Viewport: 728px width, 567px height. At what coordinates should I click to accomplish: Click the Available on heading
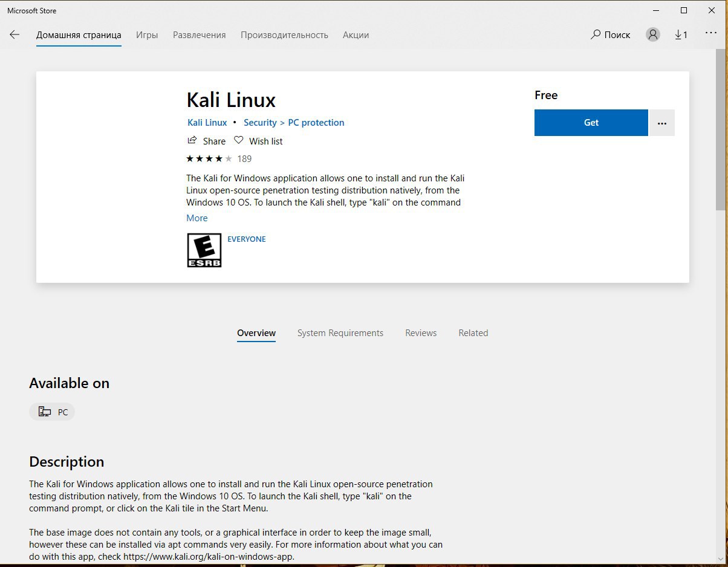[x=70, y=383]
